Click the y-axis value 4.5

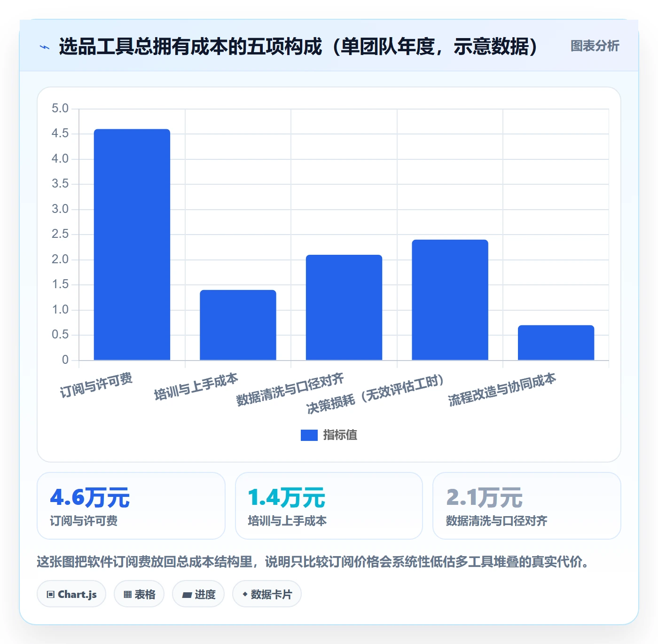click(60, 134)
